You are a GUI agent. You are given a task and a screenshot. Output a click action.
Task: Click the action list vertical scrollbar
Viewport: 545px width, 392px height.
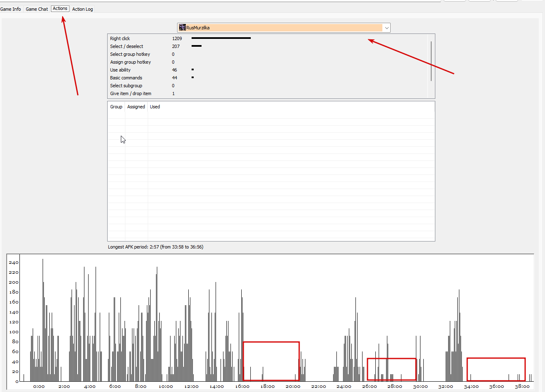(431, 61)
